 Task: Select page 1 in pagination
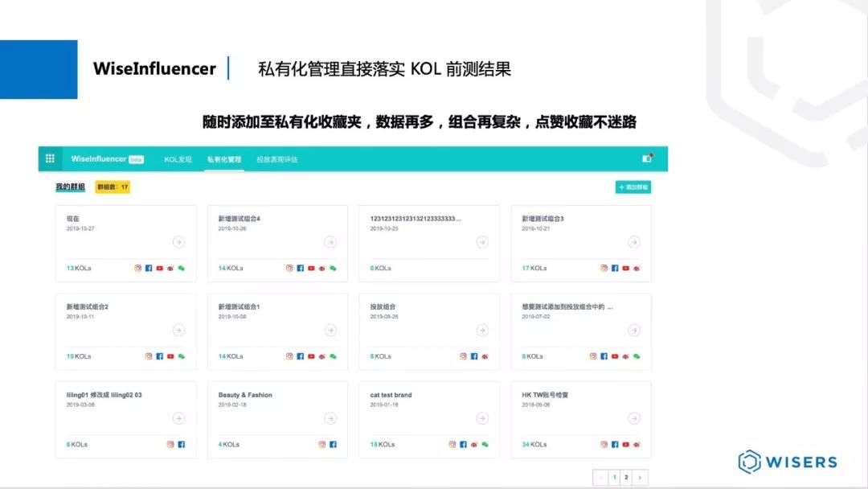pyautogui.click(x=614, y=478)
